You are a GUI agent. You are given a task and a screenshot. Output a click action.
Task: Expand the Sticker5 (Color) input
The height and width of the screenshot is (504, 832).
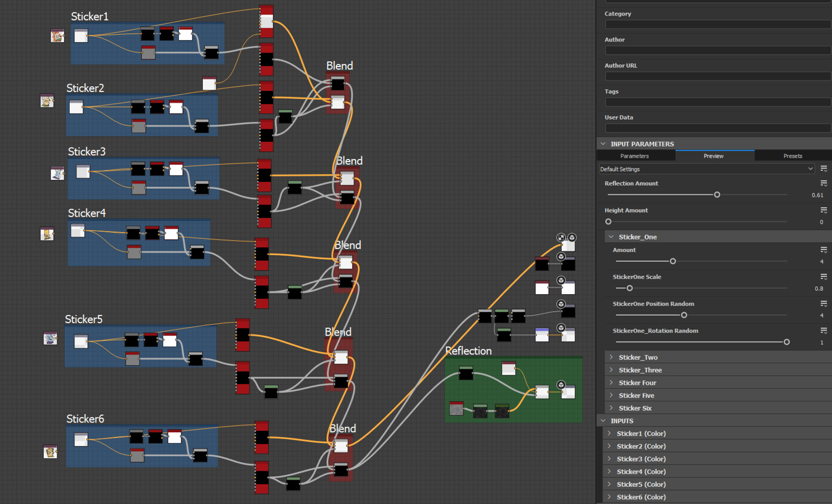click(x=609, y=484)
